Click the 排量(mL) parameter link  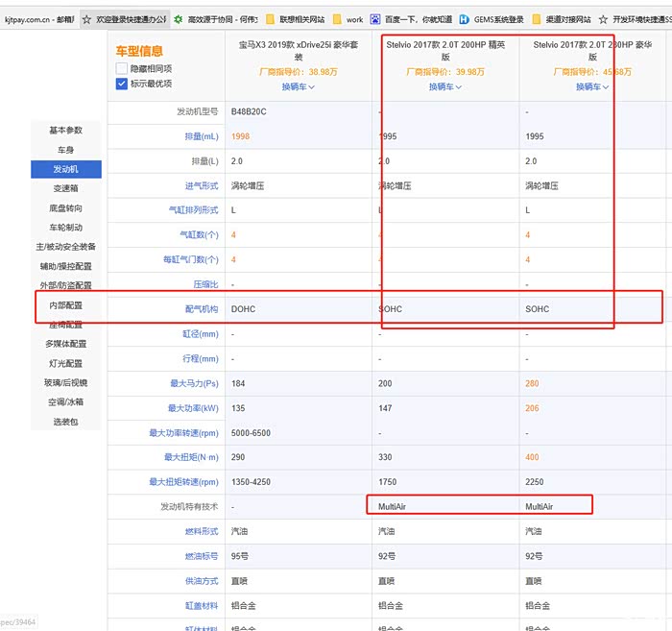coord(202,136)
